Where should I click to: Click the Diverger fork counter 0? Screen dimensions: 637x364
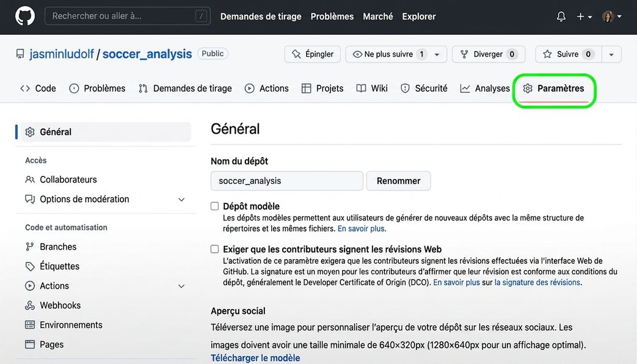click(x=512, y=54)
